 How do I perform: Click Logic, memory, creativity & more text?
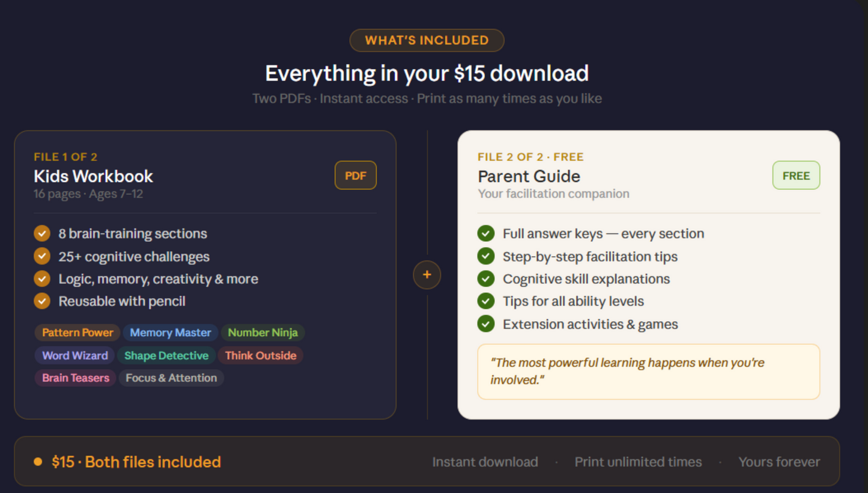click(158, 279)
